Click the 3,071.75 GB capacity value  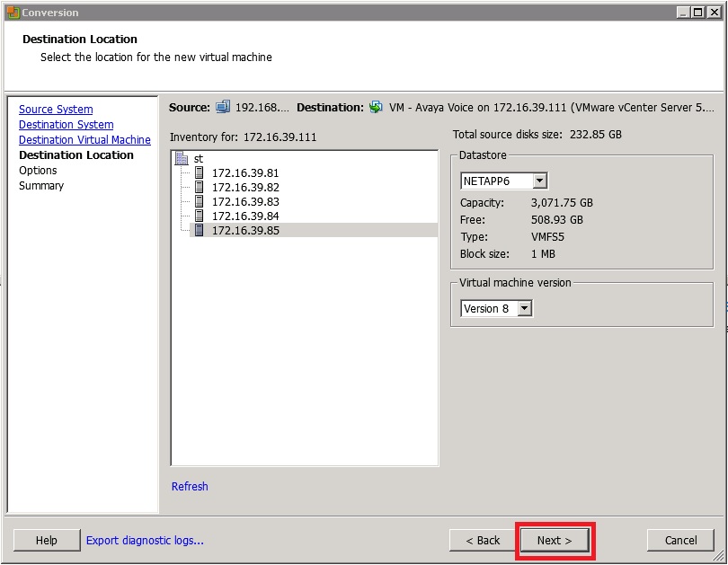562,203
